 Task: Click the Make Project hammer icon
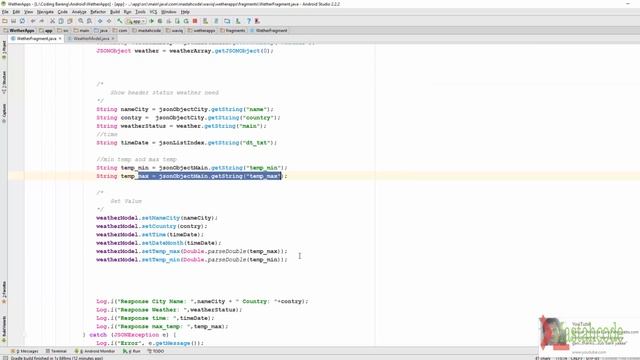pos(120,21)
